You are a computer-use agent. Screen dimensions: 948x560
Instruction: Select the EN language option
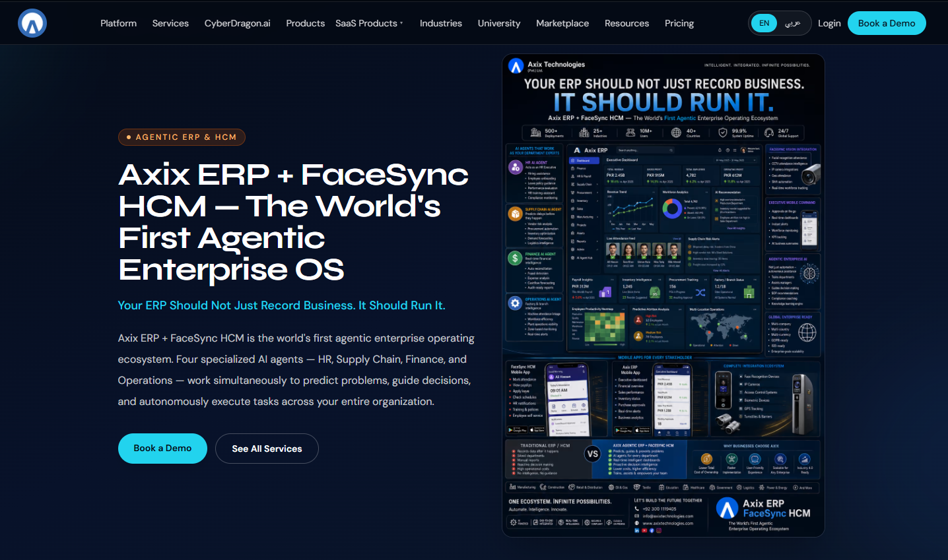click(x=764, y=23)
